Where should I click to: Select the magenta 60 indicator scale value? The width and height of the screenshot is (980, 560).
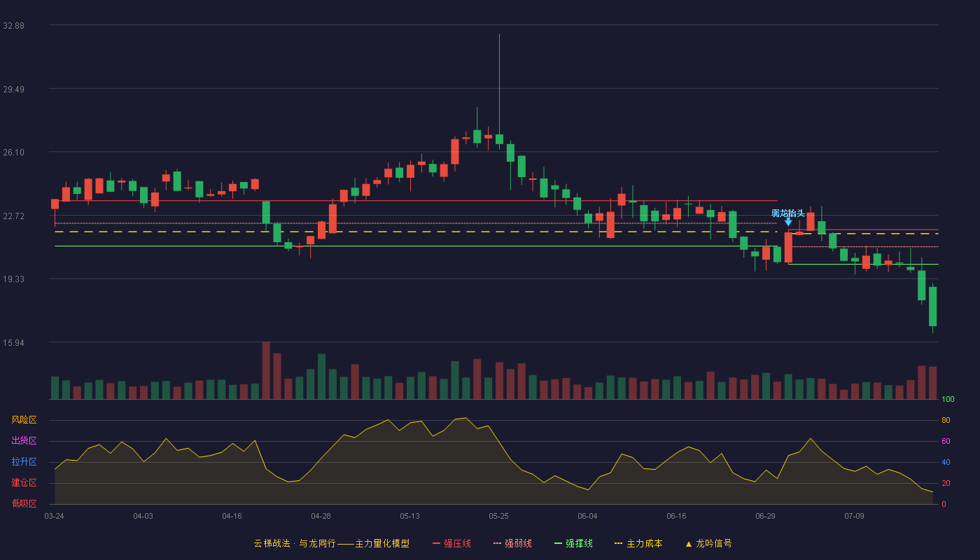pos(946,441)
